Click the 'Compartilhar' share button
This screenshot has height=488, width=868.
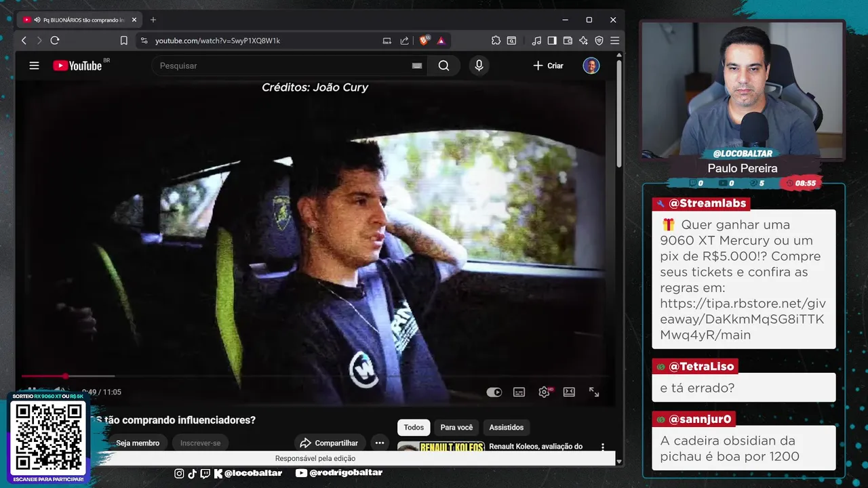coord(330,443)
